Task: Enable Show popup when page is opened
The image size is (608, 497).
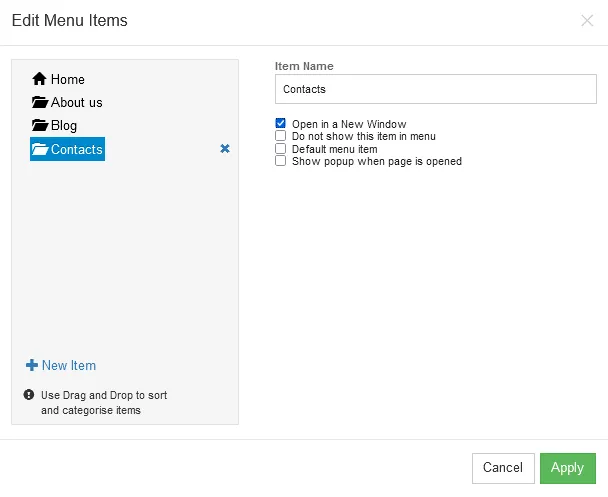Action: tap(280, 160)
